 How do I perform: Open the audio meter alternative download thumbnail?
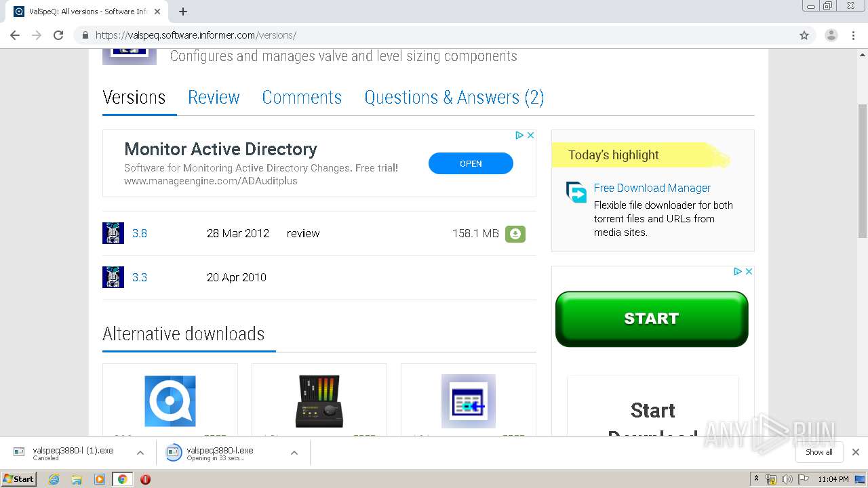319,401
